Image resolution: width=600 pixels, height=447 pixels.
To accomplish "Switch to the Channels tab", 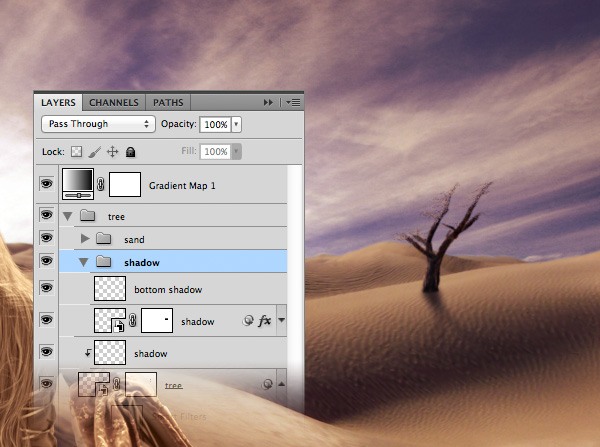I will 114,102.
